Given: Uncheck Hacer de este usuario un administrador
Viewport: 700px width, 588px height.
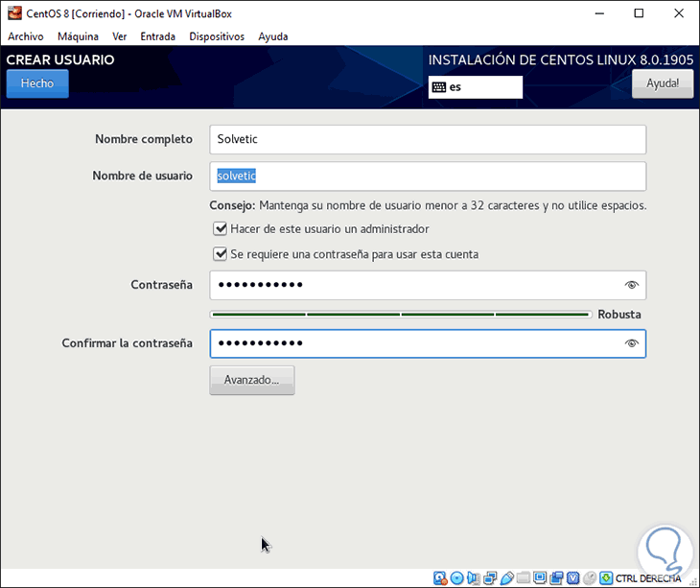Looking at the screenshot, I should tap(220, 229).
